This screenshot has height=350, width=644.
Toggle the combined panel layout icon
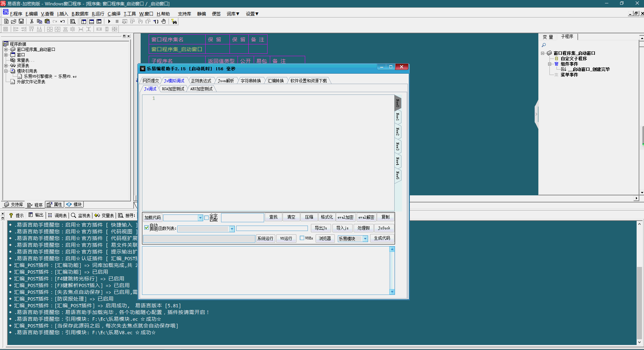tap(99, 22)
